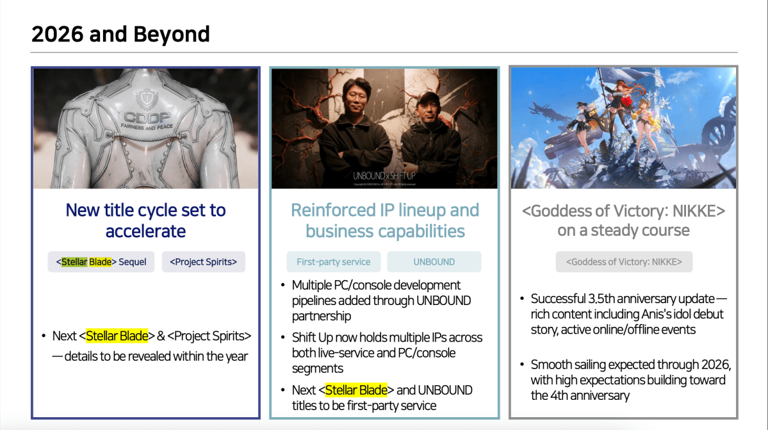Select the UNBOUND x SHIFT UP photo

click(384, 128)
